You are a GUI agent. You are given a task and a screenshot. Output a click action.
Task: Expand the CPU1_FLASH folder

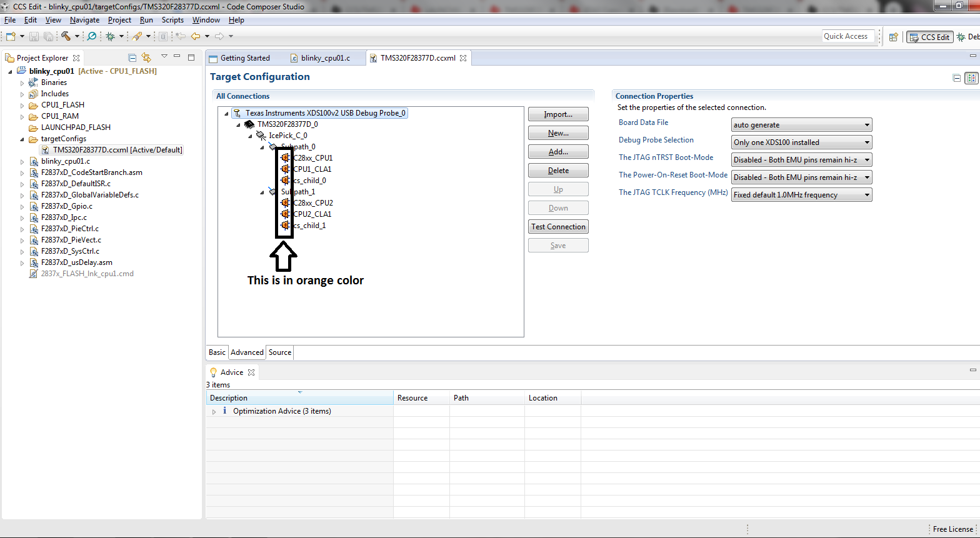pos(22,105)
